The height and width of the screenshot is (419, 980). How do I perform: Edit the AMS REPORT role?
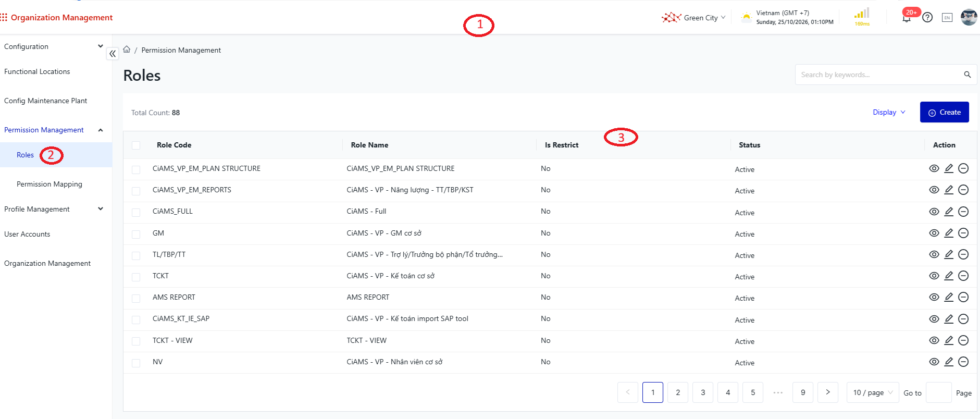(x=949, y=297)
